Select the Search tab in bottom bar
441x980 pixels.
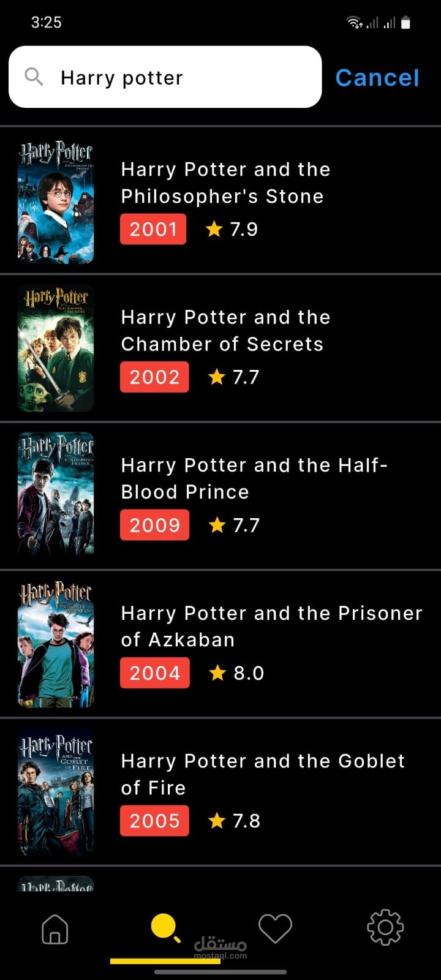(165, 927)
